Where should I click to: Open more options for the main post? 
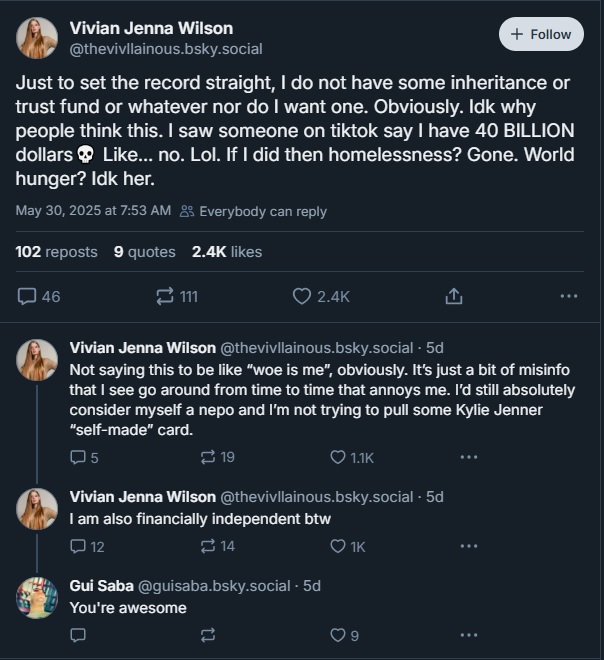coord(568,296)
